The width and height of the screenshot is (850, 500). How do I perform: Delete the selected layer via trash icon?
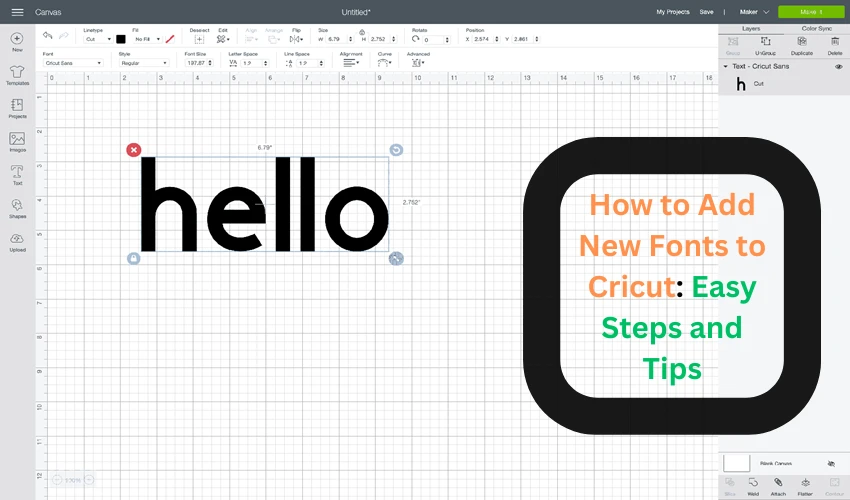click(x=834, y=43)
